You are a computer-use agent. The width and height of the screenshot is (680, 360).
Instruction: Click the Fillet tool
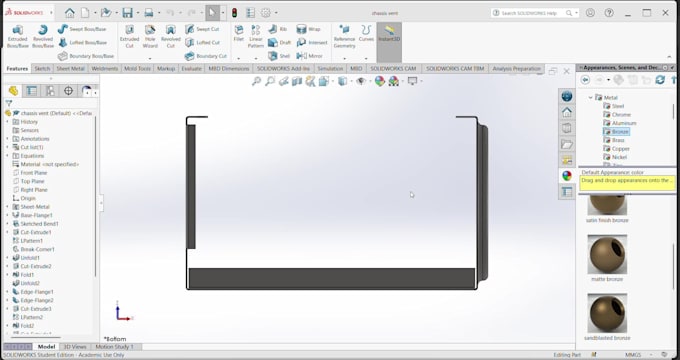coord(239,33)
